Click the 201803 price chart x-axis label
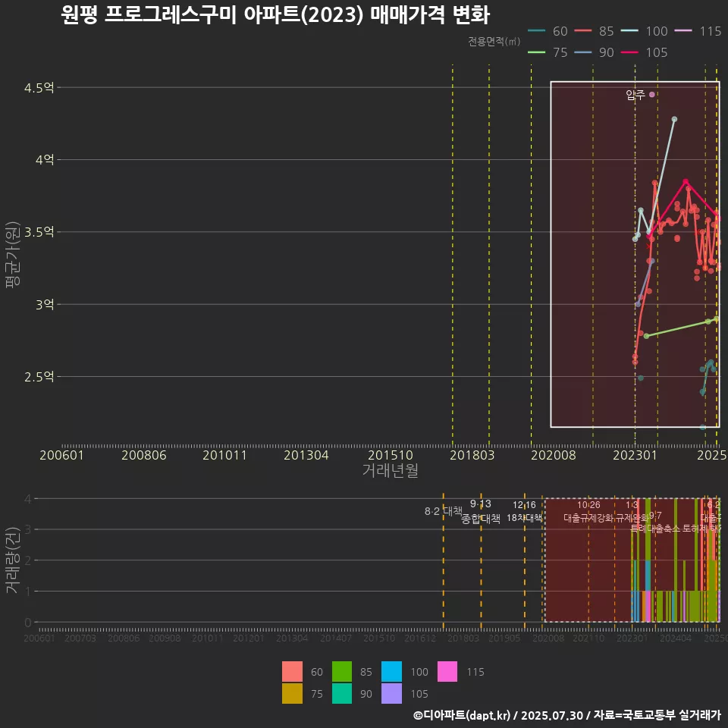 pos(472,455)
